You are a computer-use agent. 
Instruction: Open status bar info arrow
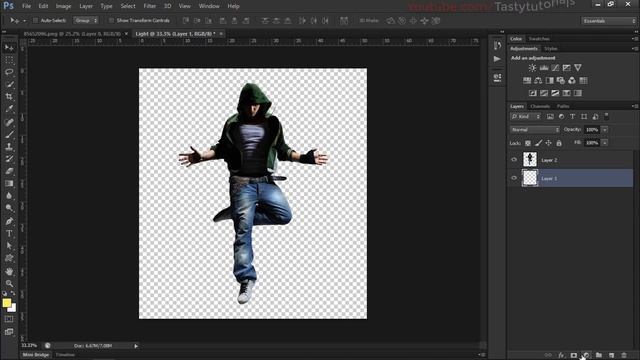tap(136, 346)
